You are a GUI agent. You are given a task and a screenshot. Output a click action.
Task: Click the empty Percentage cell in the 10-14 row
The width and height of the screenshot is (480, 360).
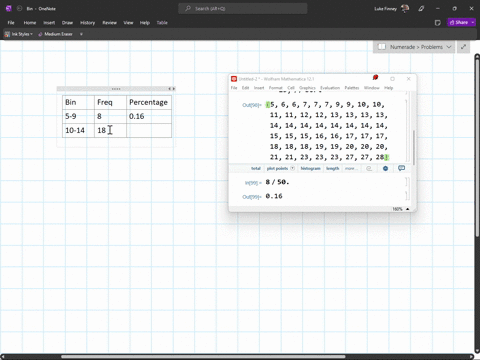(149, 130)
